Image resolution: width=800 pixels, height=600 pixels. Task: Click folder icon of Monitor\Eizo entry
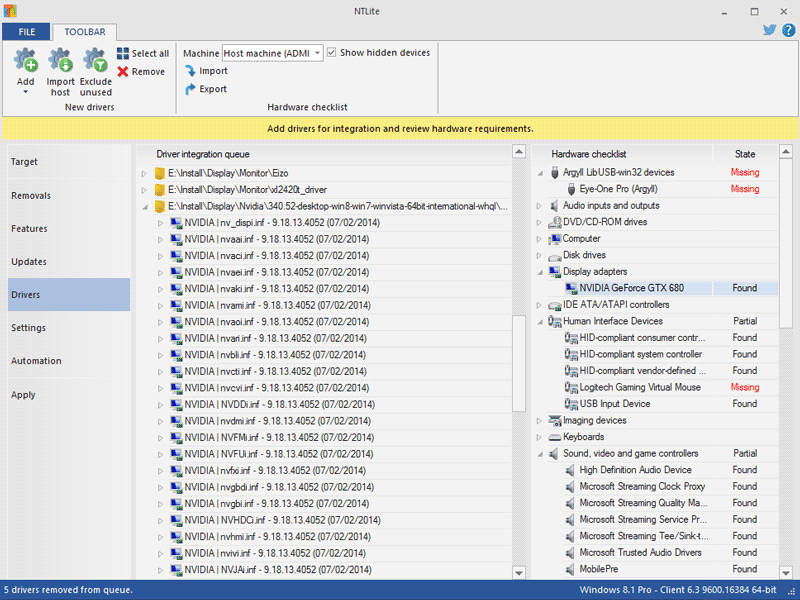click(x=160, y=173)
